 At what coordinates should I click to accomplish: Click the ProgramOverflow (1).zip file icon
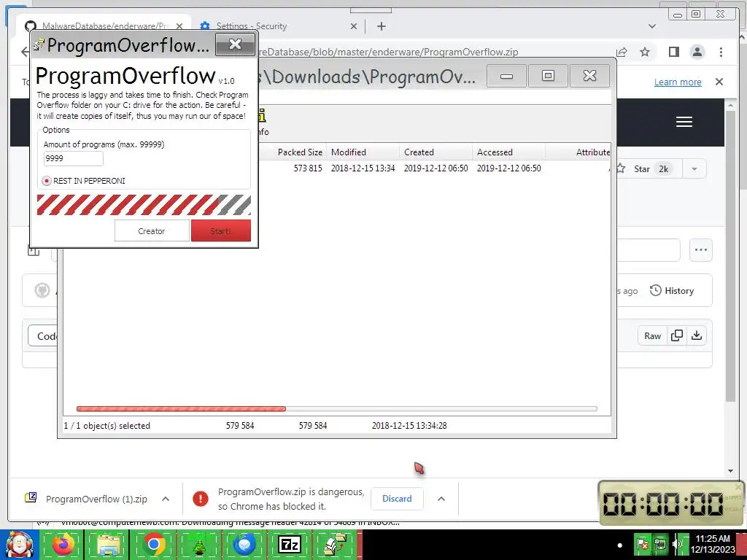[31, 498]
